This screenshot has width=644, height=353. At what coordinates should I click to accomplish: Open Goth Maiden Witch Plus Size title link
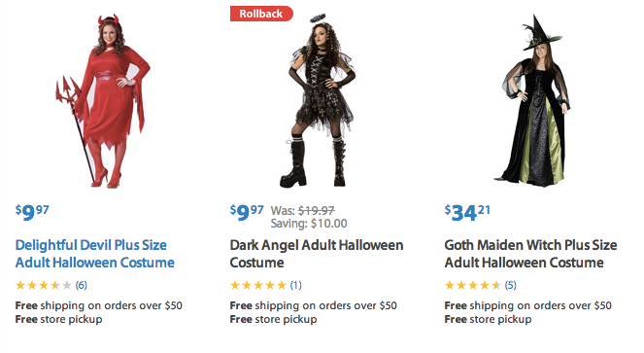530,254
